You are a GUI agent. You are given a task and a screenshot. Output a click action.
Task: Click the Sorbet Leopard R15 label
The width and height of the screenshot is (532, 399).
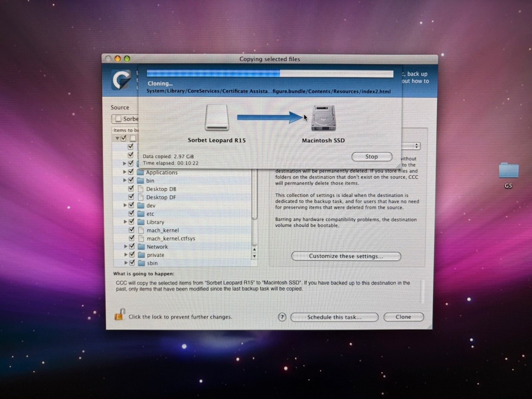pos(217,140)
